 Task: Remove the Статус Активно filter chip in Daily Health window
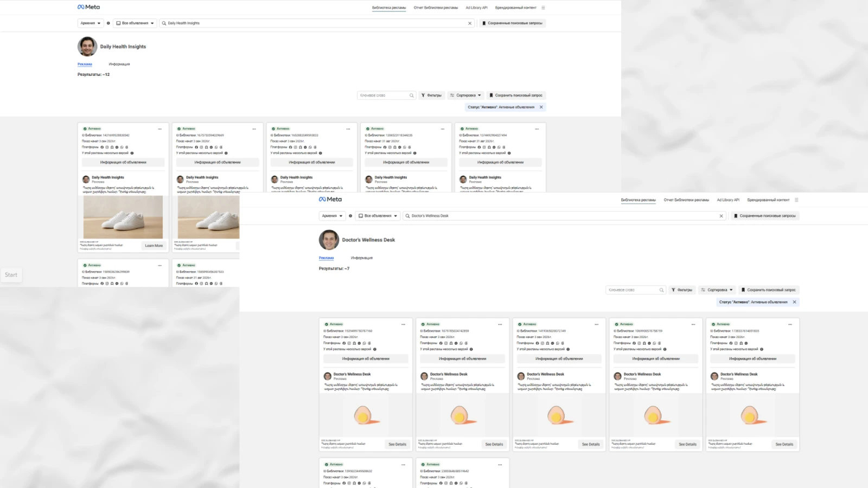pyautogui.click(x=541, y=107)
